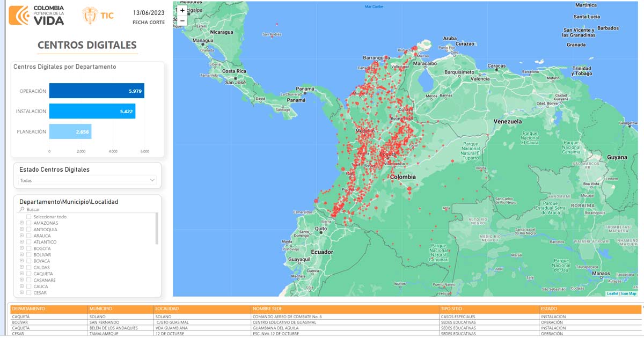Click the 'CASOS ESPECIALES' table cell

[489, 317]
